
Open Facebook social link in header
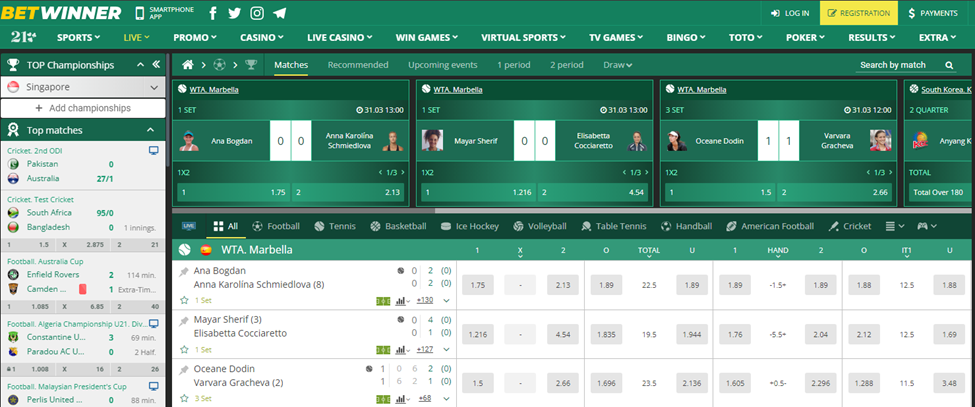[213, 13]
